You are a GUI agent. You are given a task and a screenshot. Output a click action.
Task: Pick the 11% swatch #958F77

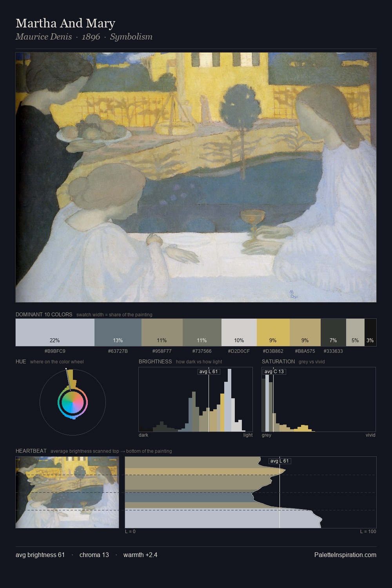(x=162, y=332)
